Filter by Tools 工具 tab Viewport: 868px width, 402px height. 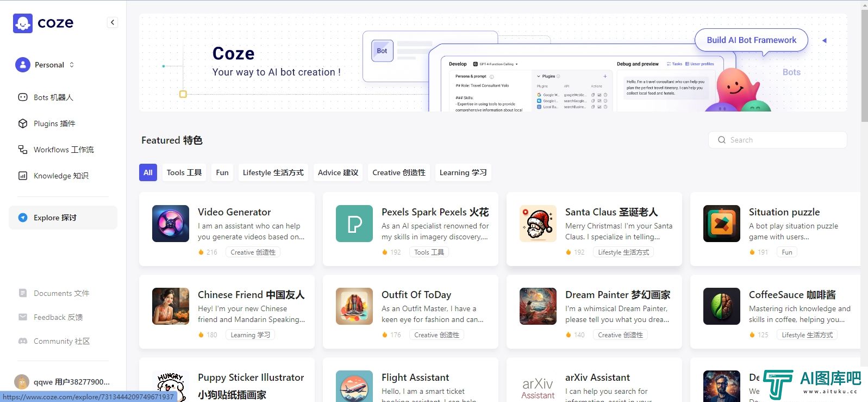click(184, 172)
